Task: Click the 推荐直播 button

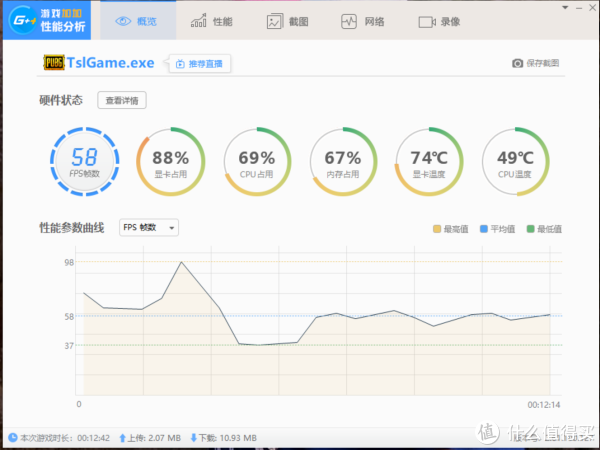Action: 199,64
